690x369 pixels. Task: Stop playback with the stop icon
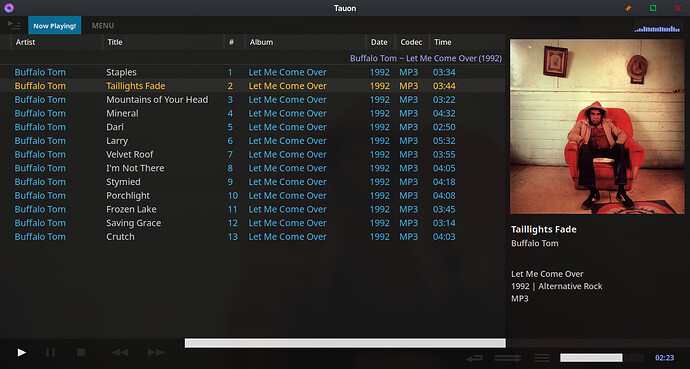(x=81, y=352)
